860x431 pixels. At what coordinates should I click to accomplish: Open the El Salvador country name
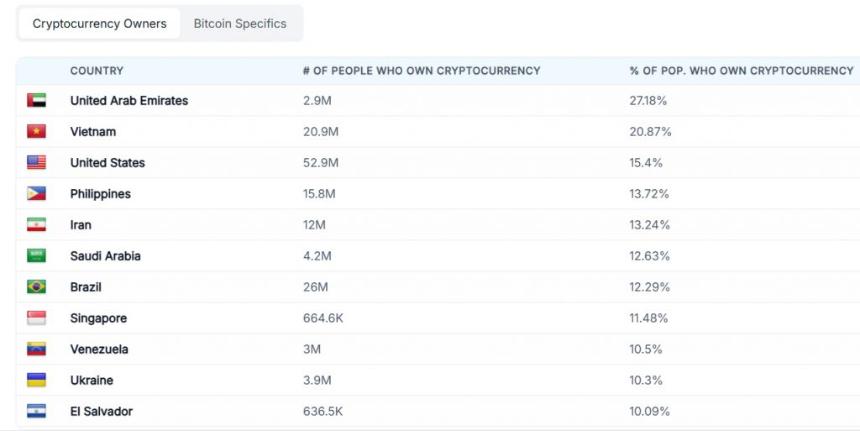101,411
